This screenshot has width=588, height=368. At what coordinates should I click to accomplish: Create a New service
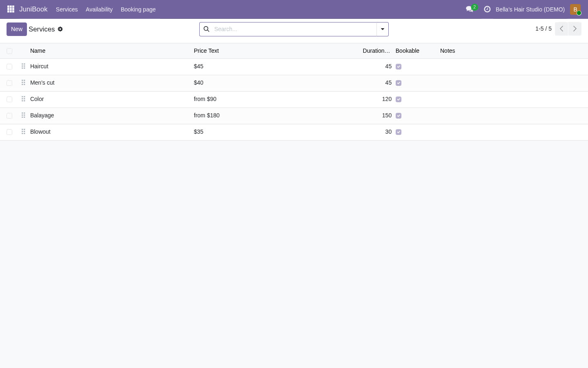17,29
